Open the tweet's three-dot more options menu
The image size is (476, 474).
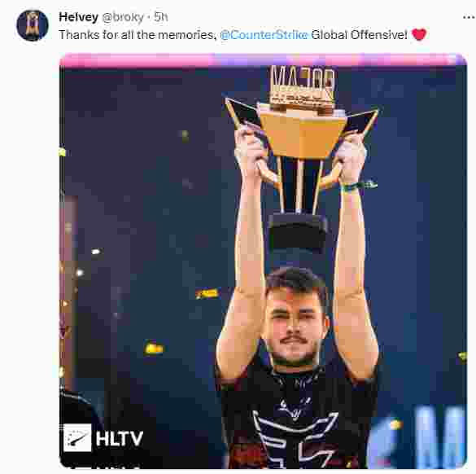(x=469, y=18)
